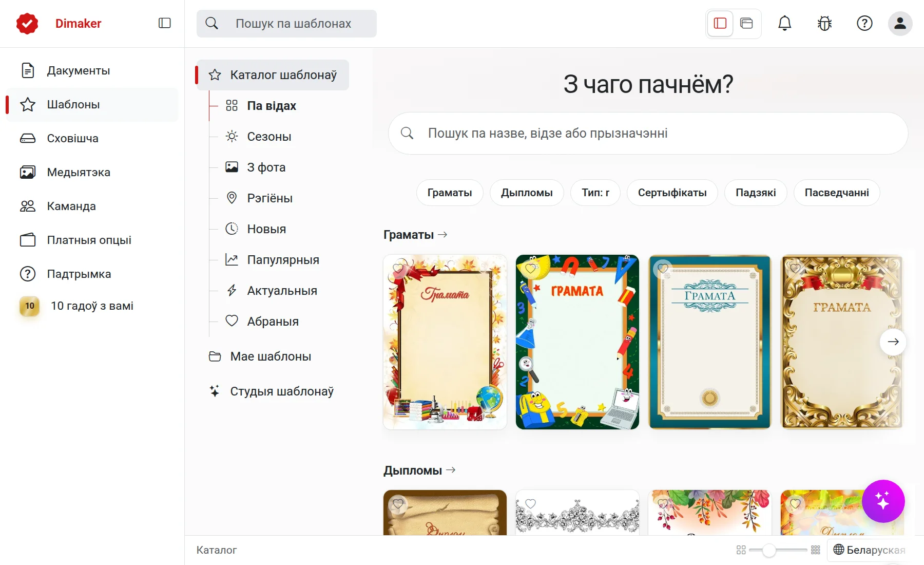Viewport: 924px width, 565px height.
Task: Favorite the school chalkboard Грамата template
Action: pos(530,269)
